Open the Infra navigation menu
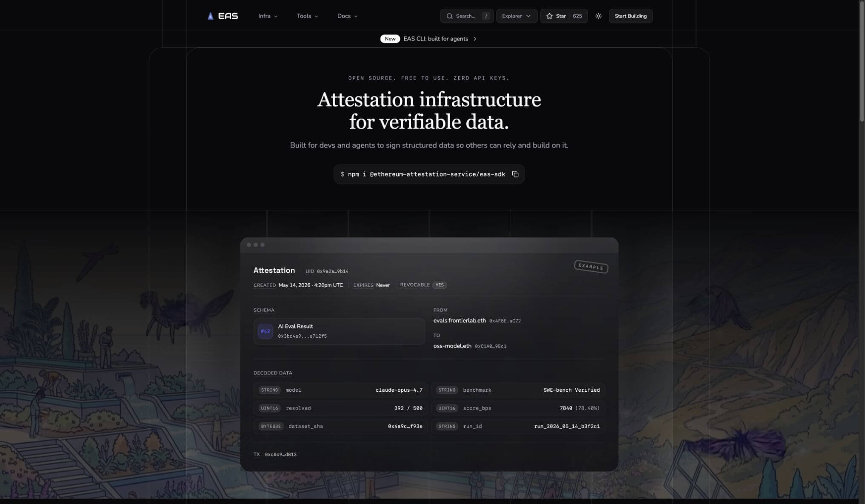This screenshot has height=504, width=865. [268, 16]
